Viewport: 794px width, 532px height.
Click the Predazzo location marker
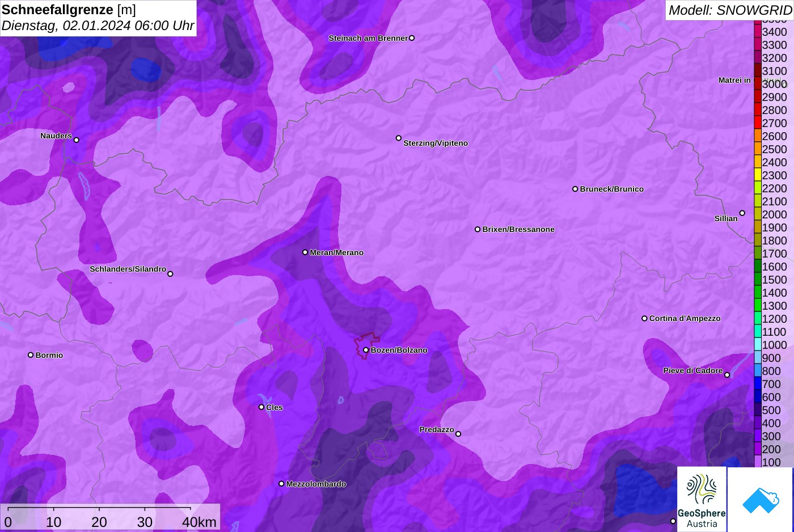(458, 434)
